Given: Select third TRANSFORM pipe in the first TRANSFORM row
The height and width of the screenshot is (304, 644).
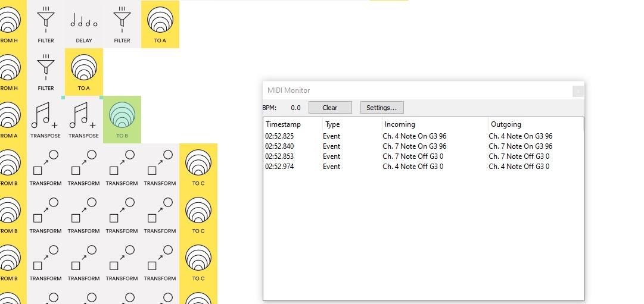Looking at the screenshot, I should point(122,167).
